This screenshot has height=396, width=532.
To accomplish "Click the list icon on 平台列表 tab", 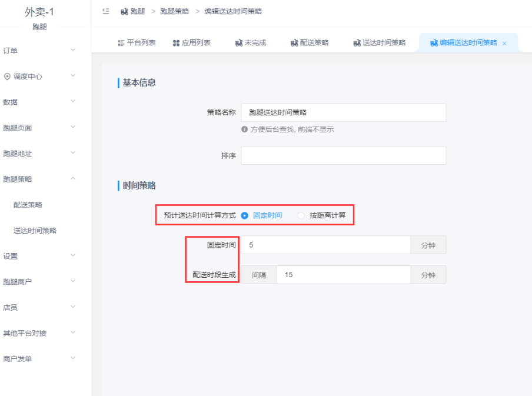I will pos(121,43).
